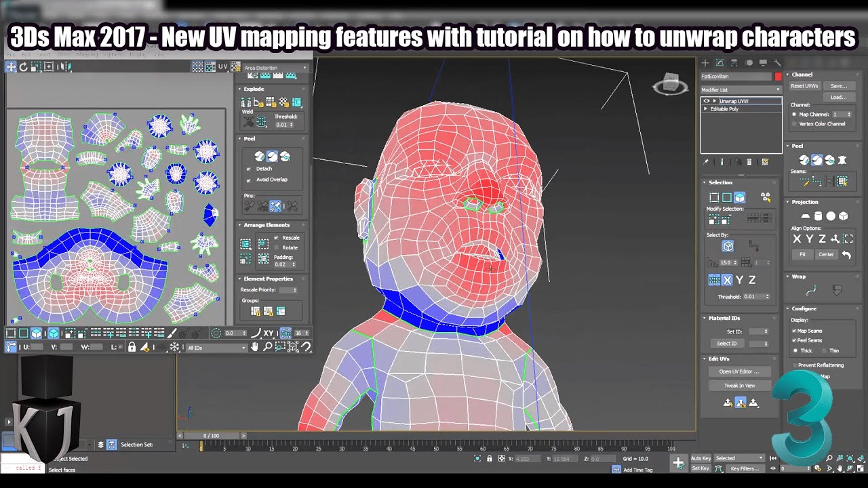The image size is (868, 488).
Task: Click first lock icon under Groups
Action: click(x=256, y=311)
